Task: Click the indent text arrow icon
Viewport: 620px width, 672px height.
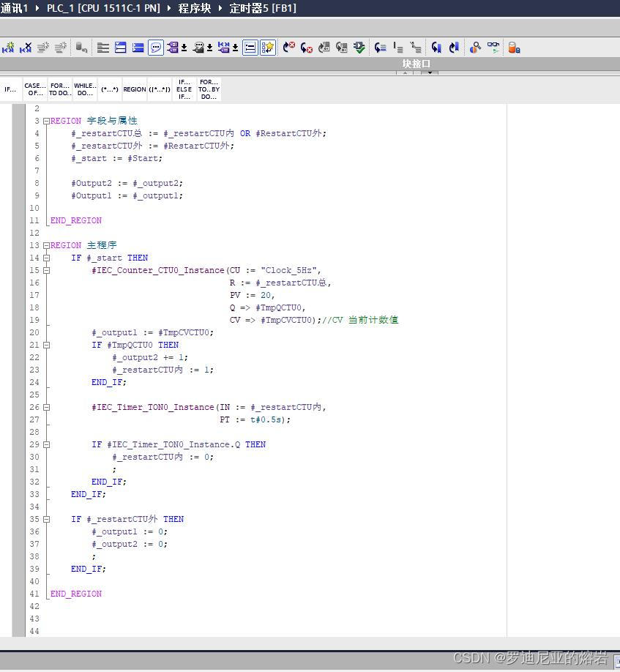Action: 380,48
